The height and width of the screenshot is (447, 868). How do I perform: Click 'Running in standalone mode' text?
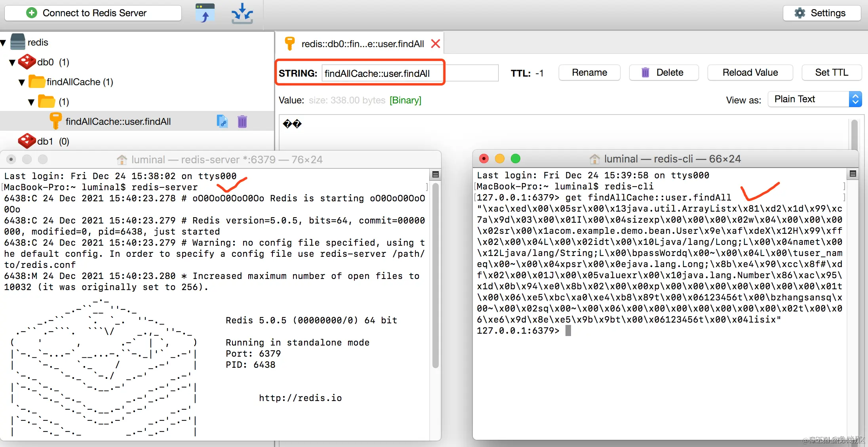click(298, 342)
